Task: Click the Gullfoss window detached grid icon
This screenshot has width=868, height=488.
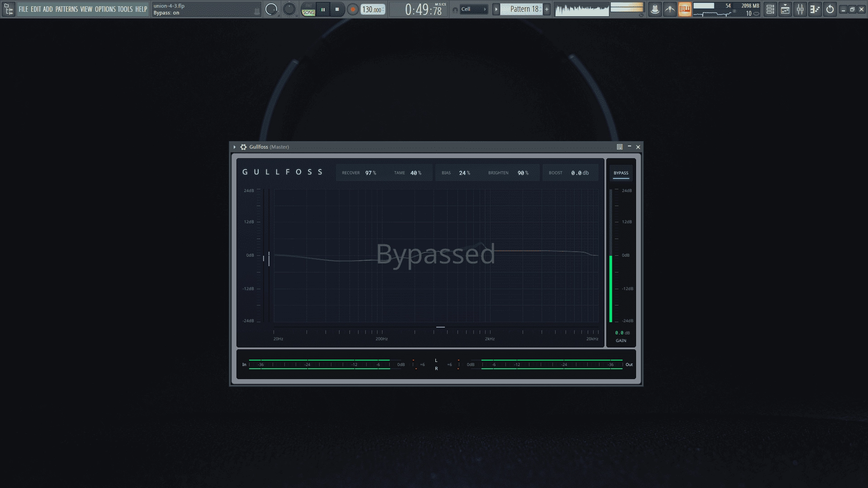Action: point(620,147)
